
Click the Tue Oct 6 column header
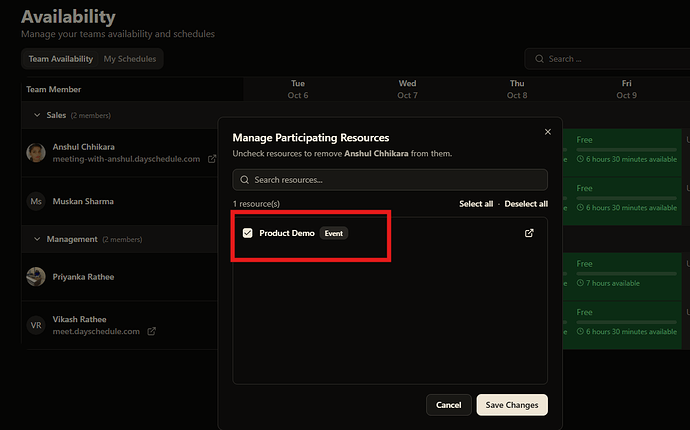298,89
